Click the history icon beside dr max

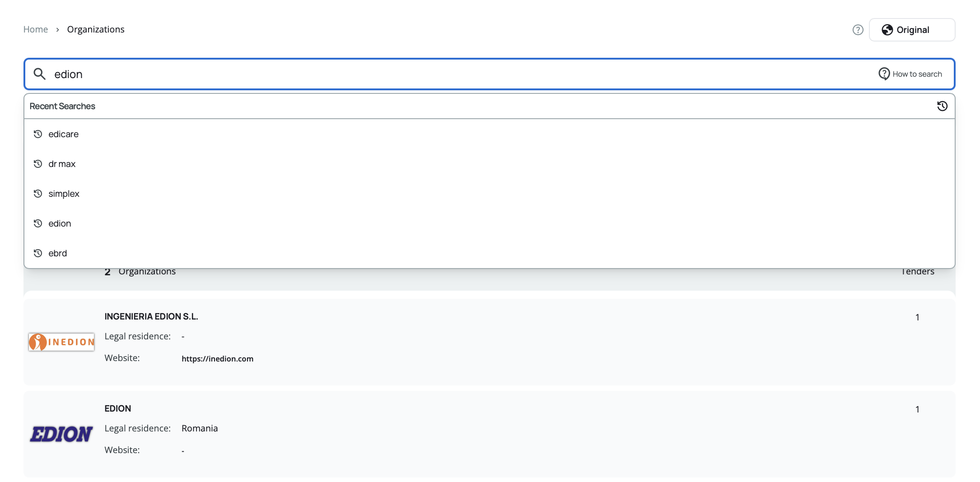(x=38, y=164)
